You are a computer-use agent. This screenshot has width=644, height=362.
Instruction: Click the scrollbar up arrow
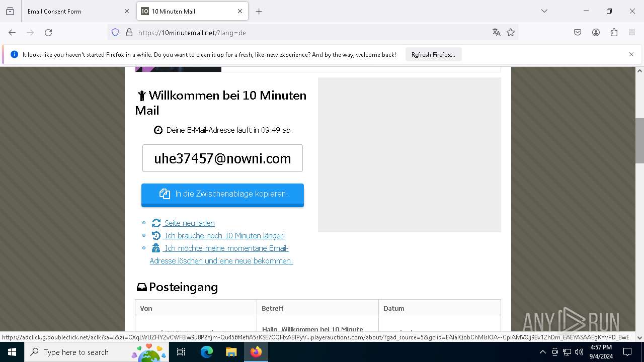639,71
